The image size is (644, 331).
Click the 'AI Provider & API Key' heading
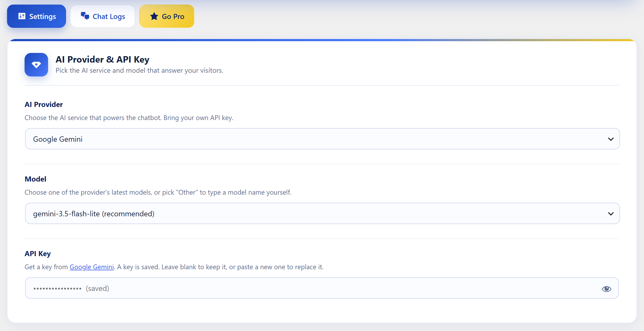102,59
